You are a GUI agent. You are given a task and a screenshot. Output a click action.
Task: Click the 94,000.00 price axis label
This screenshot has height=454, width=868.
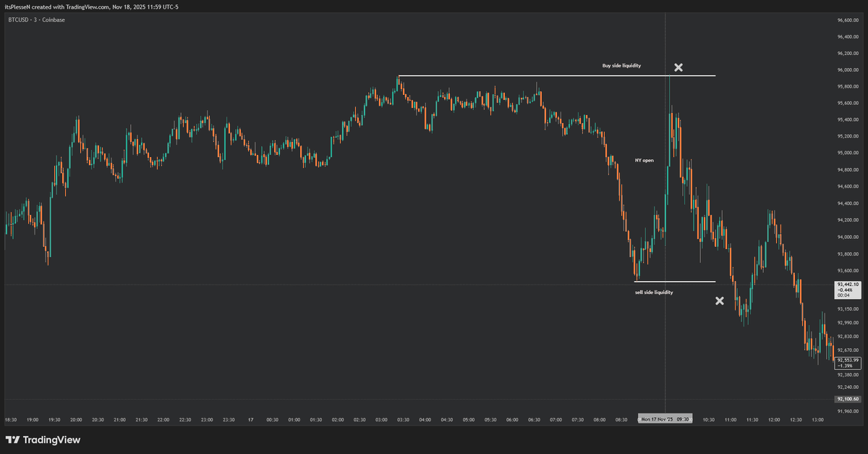tap(848, 237)
